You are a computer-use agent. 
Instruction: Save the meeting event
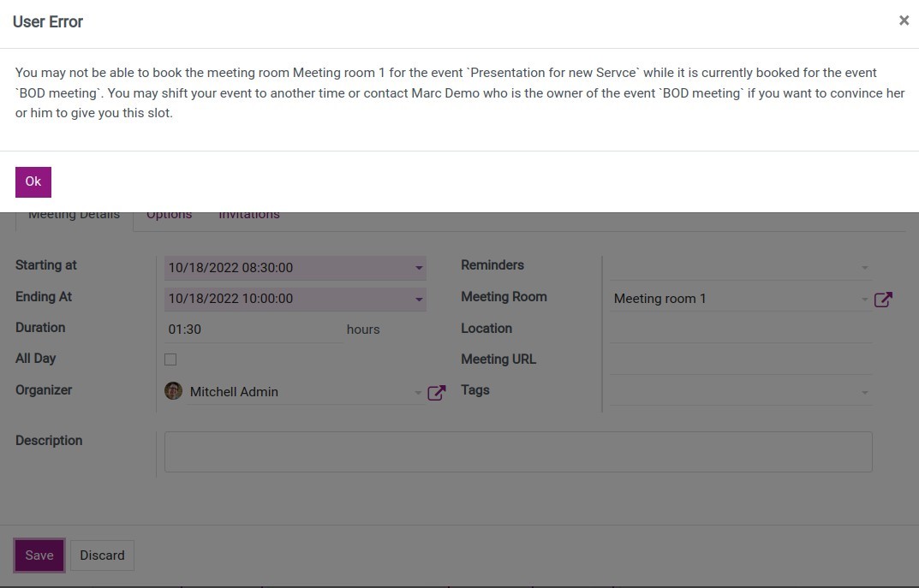[x=39, y=555]
